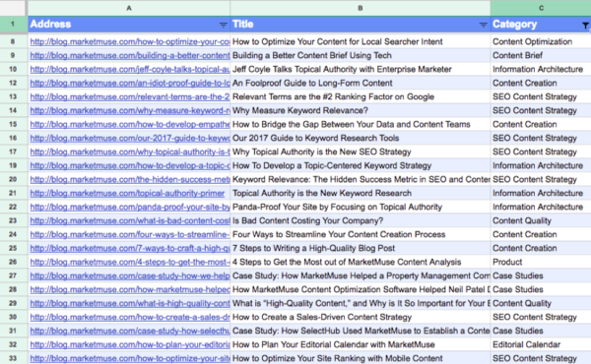The height and width of the screenshot is (364, 591).
Task: Click the select-all corner box
Action: tap(13, 8)
